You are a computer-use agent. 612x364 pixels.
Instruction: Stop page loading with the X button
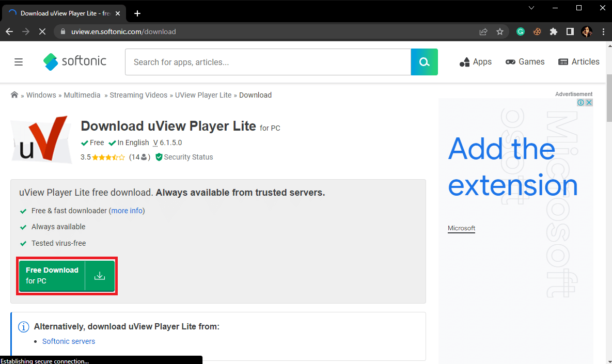click(42, 31)
